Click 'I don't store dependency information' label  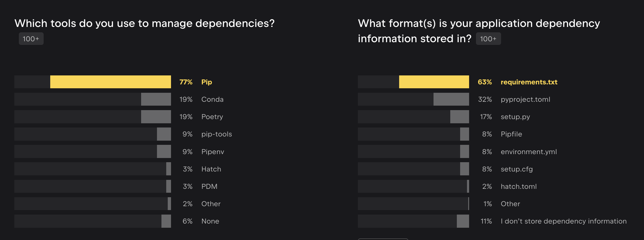pyautogui.click(x=564, y=221)
